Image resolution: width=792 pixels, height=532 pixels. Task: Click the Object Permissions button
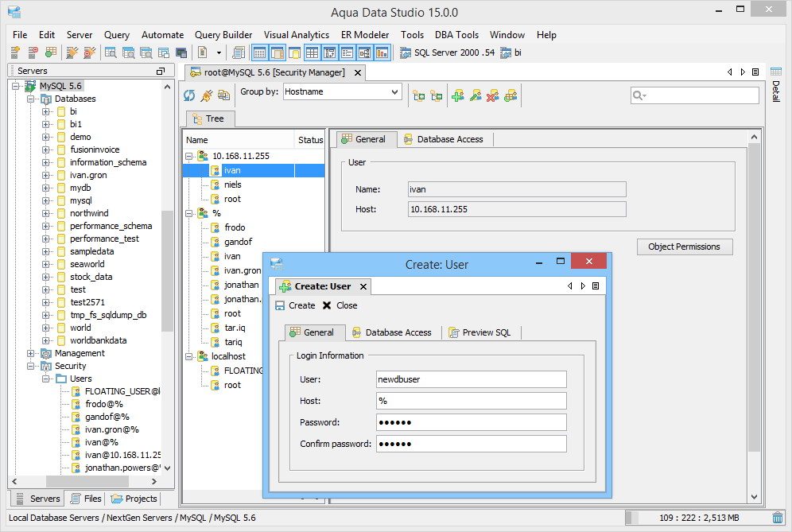(x=685, y=247)
